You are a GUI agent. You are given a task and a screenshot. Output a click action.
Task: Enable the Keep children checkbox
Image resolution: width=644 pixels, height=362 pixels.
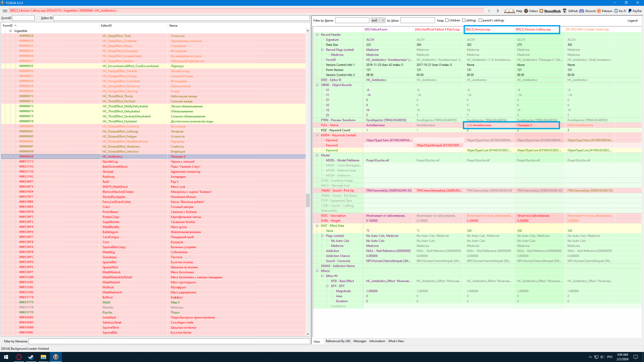pyautogui.click(x=447, y=20)
